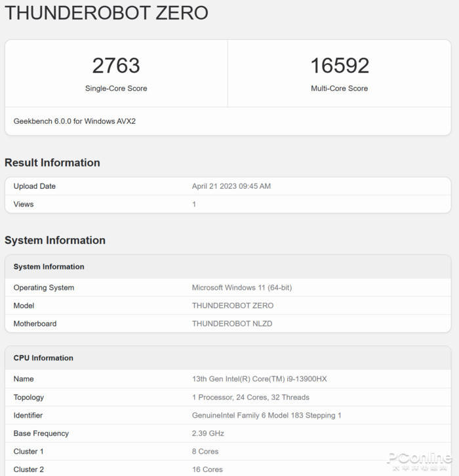
Task: Select the multi-core score value 16592
Action: pos(340,66)
